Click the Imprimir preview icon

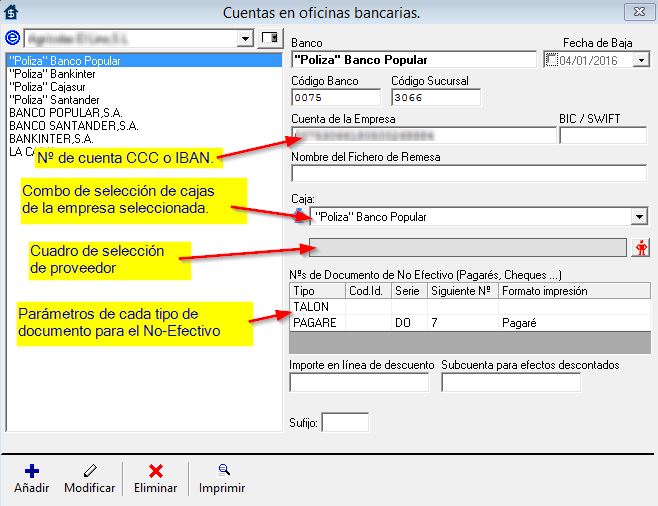(x=222, y=470)
